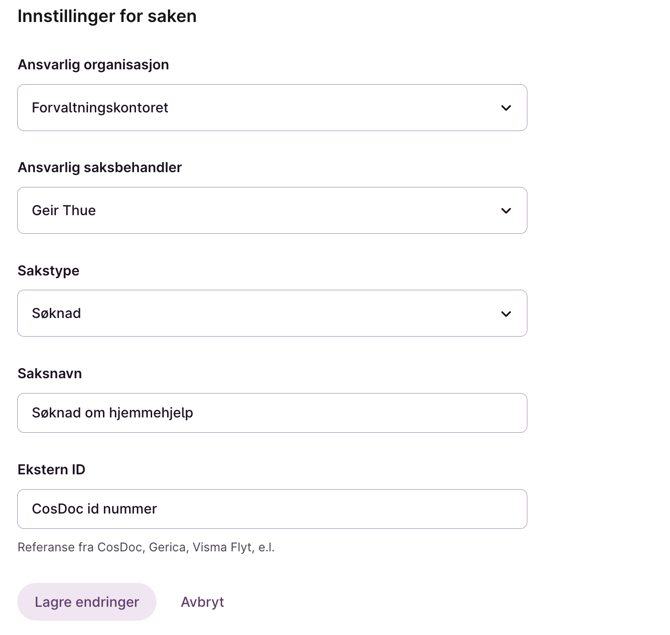
Task: Click the chevron arrow beside Geir Thue
Action: 506,211
